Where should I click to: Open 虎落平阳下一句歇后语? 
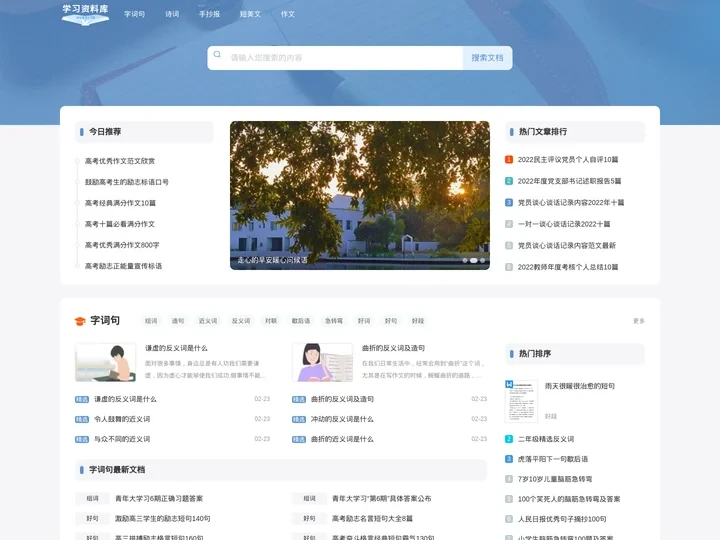click(x=553, y=459)
